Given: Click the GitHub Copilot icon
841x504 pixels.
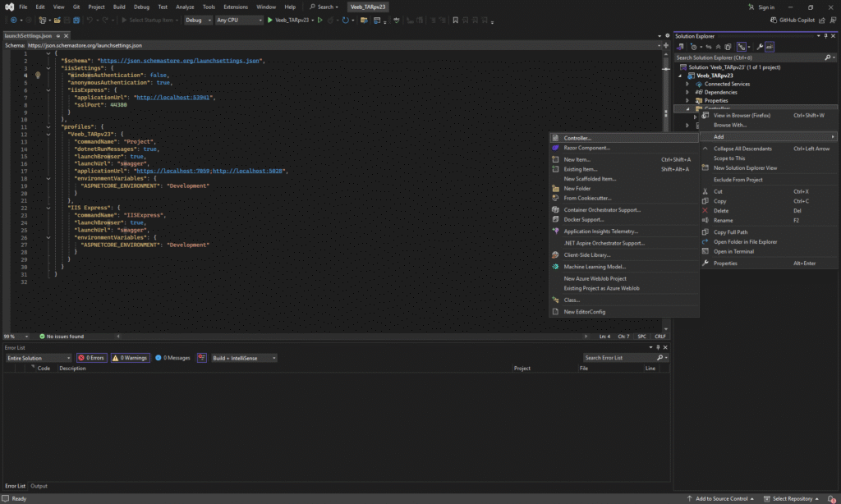Looking at the screenshot, I should 773,20.
